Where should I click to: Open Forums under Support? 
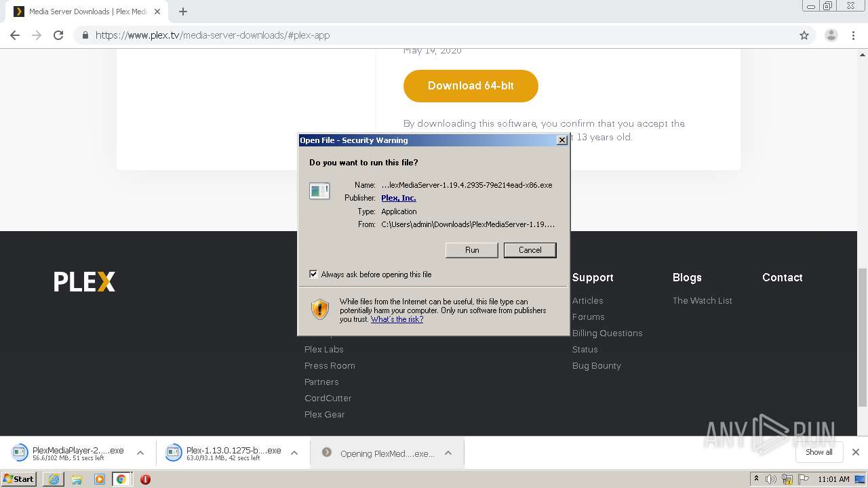coord(589,317)
